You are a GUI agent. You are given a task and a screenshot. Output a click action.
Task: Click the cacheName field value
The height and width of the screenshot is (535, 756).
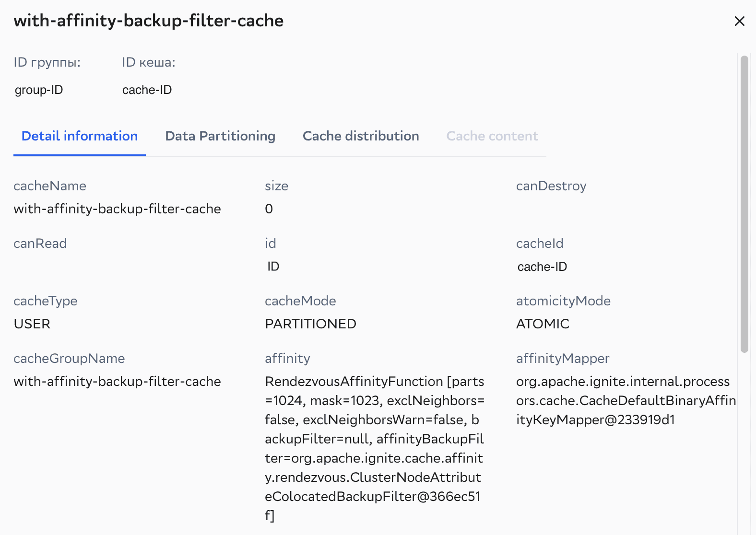(x=117, y=209)
